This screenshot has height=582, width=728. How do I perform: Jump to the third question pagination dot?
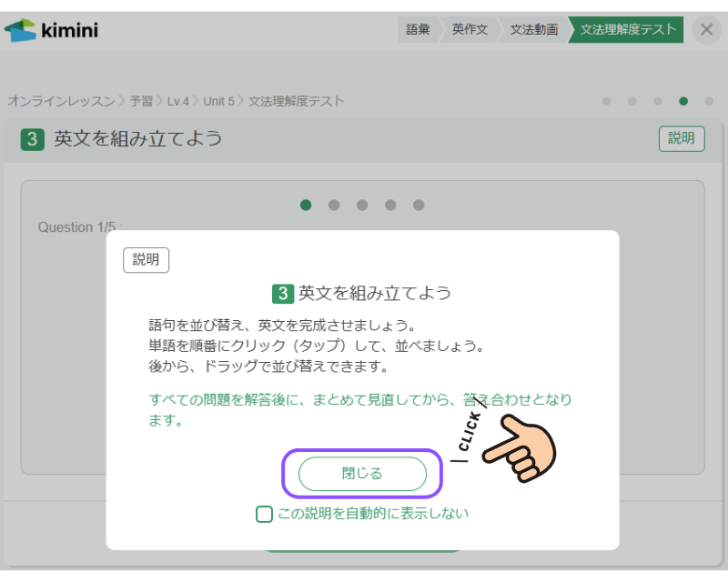click(x=362, y=206)
